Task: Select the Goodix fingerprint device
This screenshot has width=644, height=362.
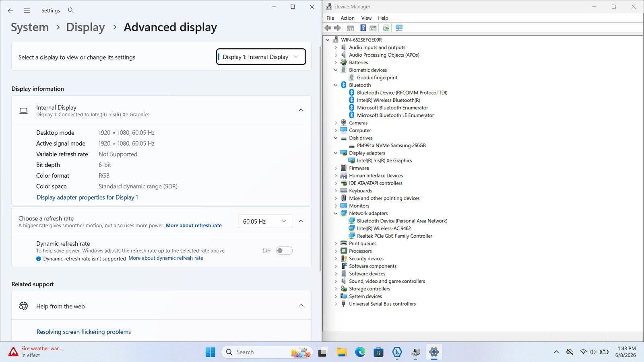Action: pyautogui.click(x=377, y=78)
